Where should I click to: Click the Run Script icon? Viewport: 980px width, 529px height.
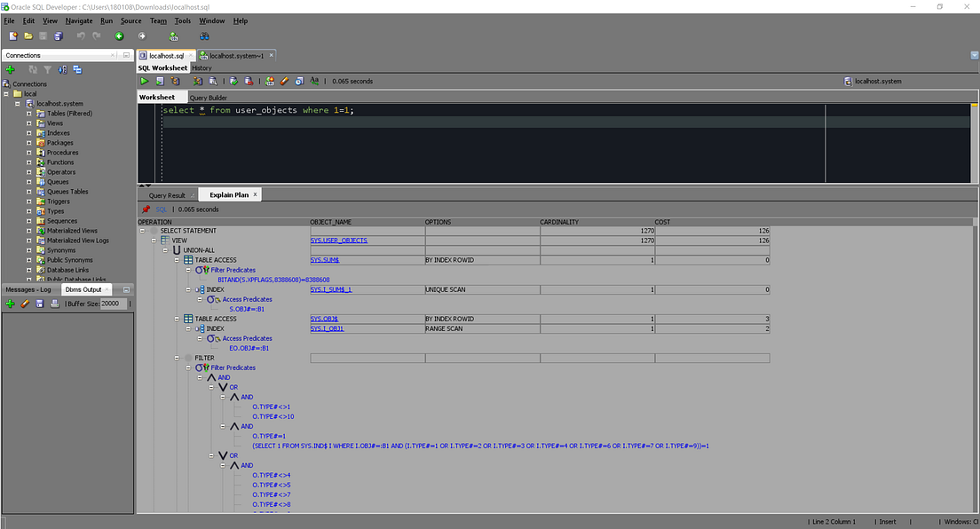(x=161, y=81)
